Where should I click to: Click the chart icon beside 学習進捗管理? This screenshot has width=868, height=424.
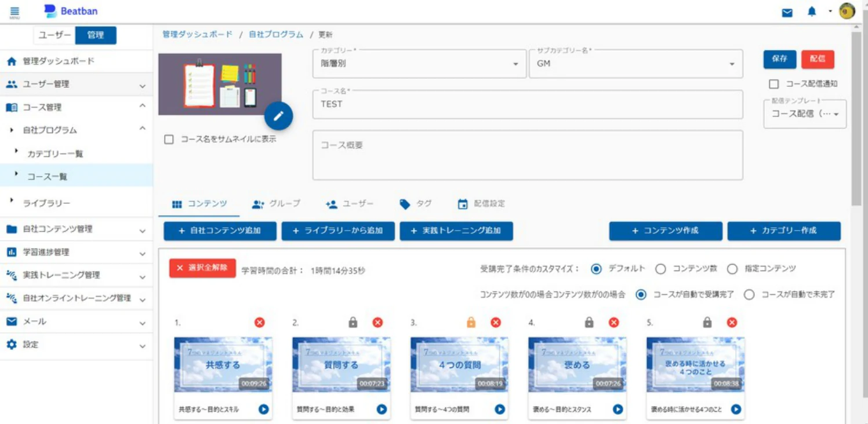point(12,253)
